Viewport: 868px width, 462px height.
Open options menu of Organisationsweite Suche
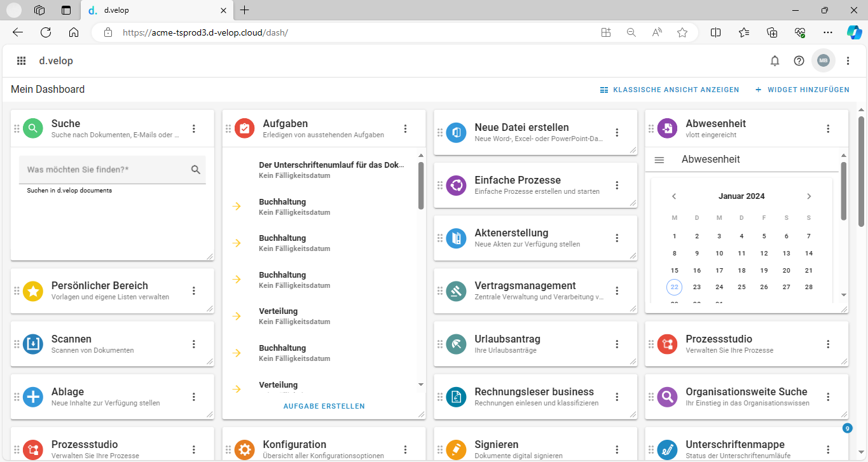coord(828,397)
